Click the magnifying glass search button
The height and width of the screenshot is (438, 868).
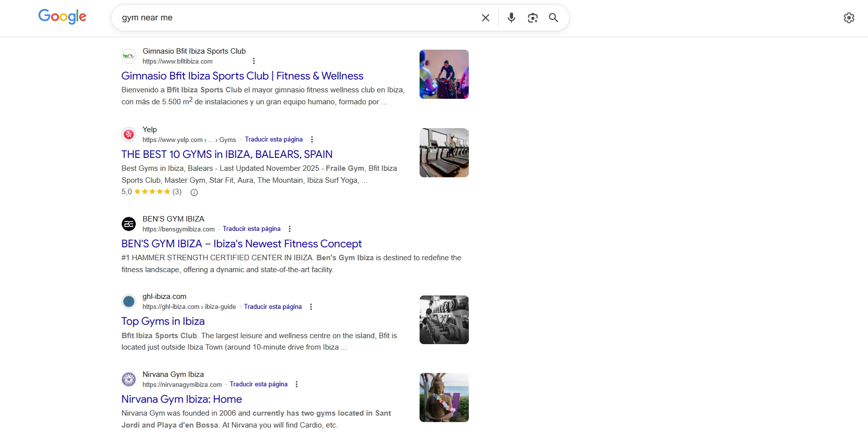click(x=553, y=18)
